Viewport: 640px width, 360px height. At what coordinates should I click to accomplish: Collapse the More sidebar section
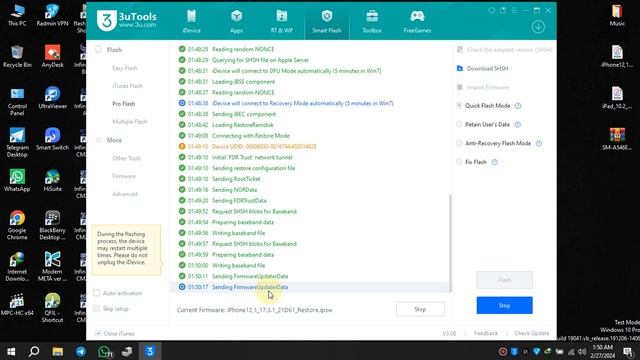pyautogui.click(x=109, y=140)
